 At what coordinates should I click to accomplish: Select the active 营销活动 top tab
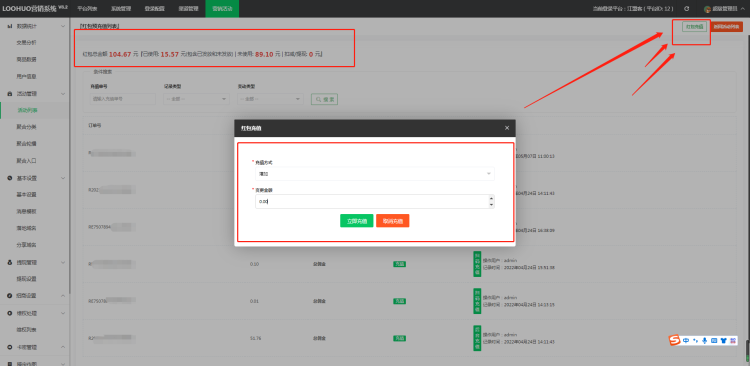point(222,9)
